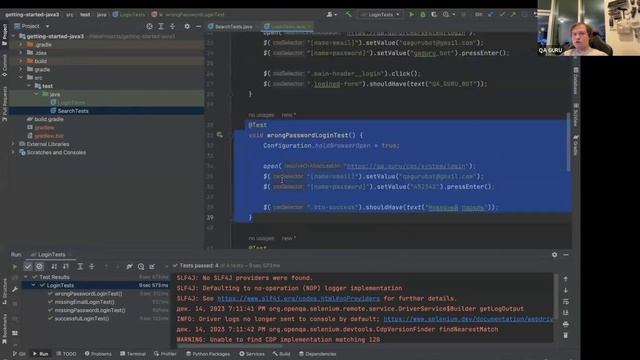Open the Run panel settings gear
Viewport: 640px width, 360px height.
tap(554, 255)
